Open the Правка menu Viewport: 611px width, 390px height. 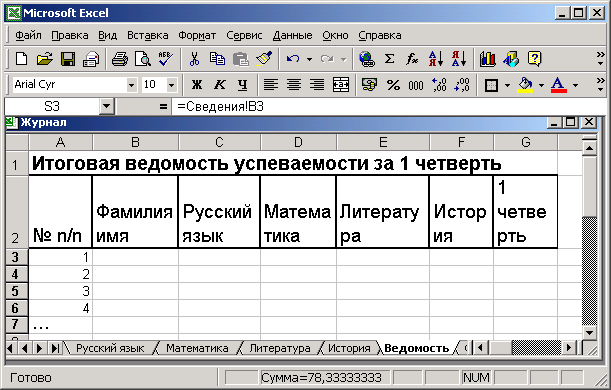(x=70, y=35)
